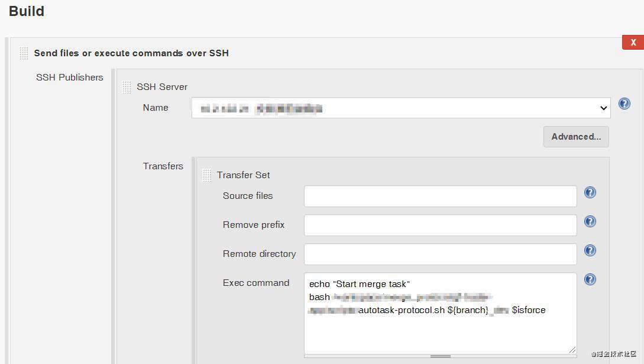Open help for Exec command field
This screenshot has height=364, width=644.
coord(590,279)
